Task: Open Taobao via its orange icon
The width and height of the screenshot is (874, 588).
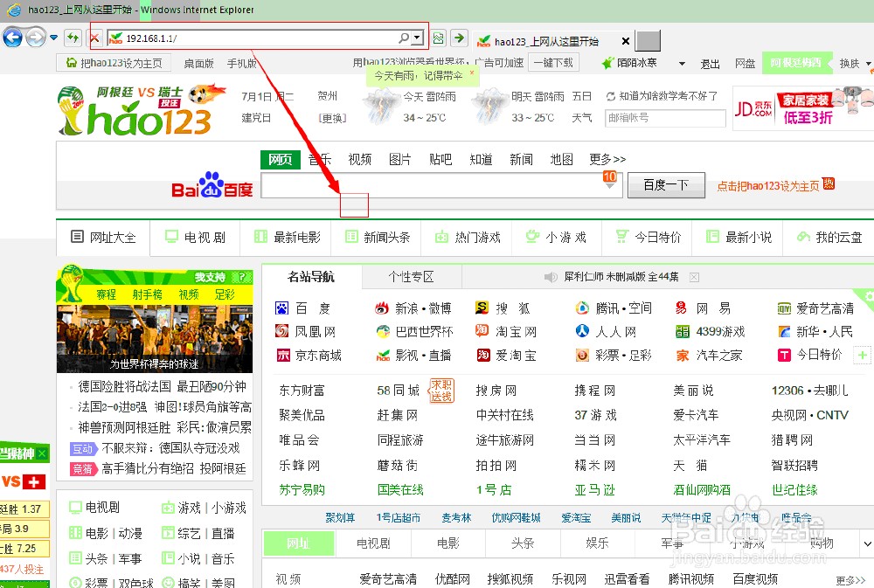Action: (x=480, y=331)
